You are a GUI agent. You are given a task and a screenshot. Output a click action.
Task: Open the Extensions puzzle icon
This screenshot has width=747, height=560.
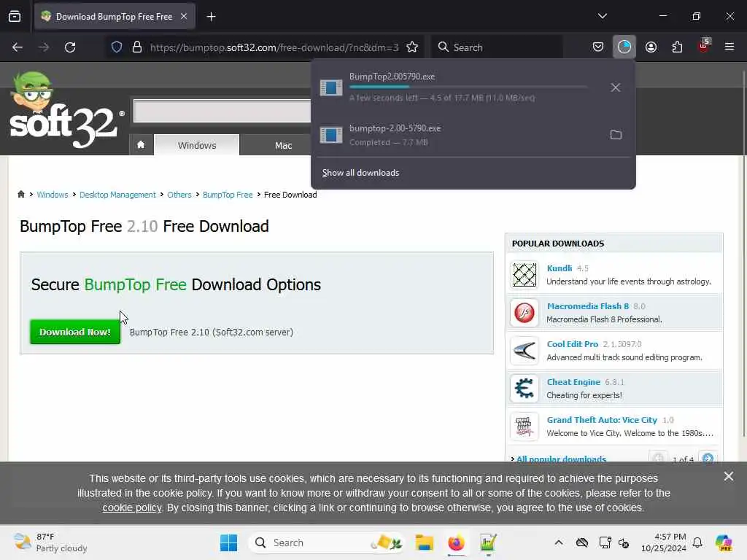(x=677, y=47)
